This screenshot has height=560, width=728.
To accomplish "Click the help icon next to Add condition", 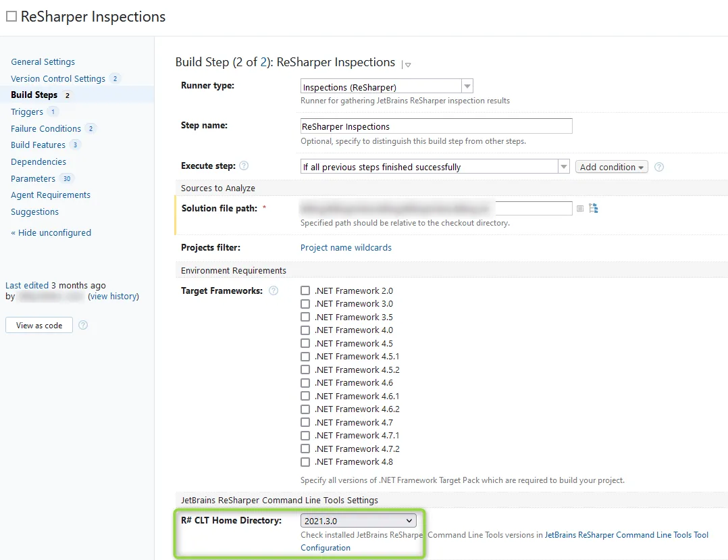I will pos(659,167).
